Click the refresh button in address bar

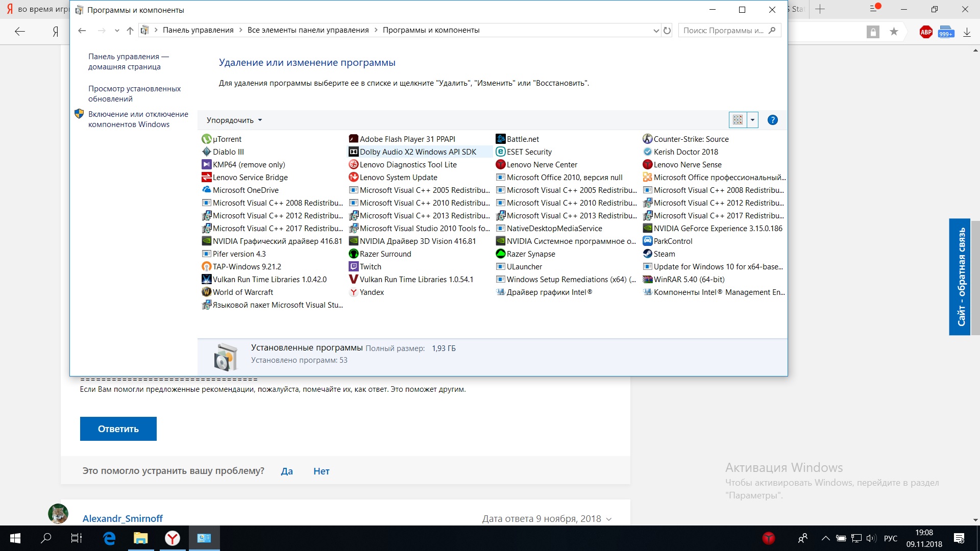tap(667, 31)
